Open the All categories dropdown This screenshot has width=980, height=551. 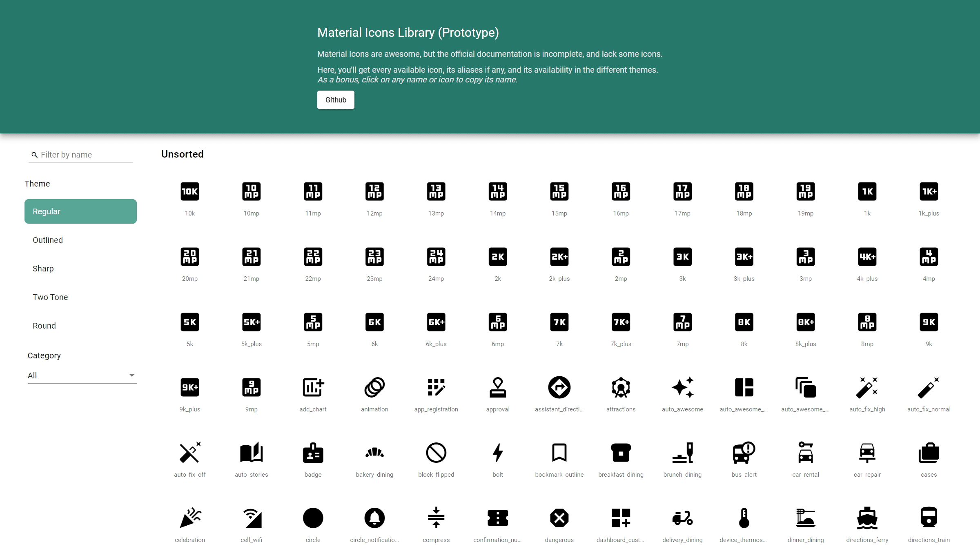click(80, 375)
